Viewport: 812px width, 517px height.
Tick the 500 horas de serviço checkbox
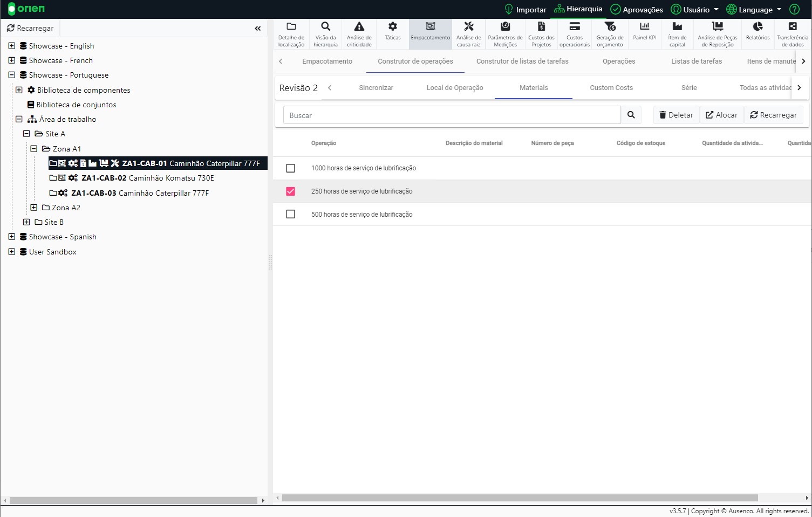pos(290,215)
